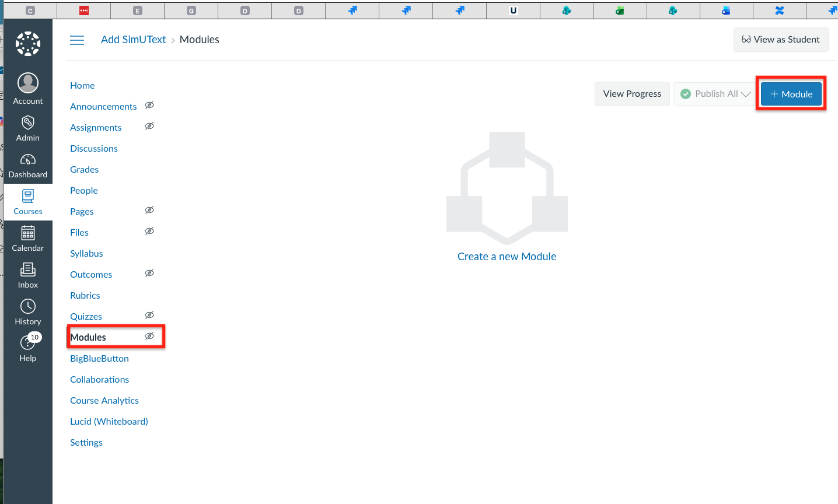Select Grades in course navigation
Image resolution: width=838 pixels, height=504 pixels.
tap(85, 170)
